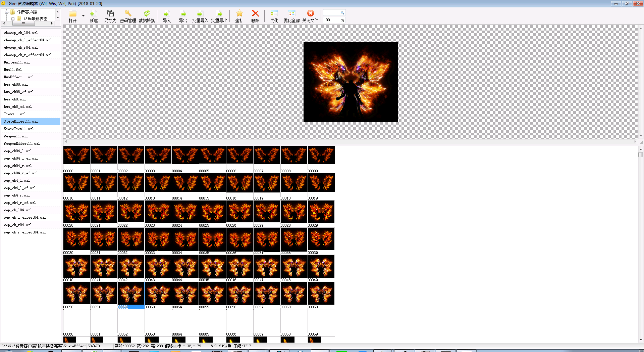
Task: Click the thumbnail grid scrollbar handle
Action: (x=641, y=155)
